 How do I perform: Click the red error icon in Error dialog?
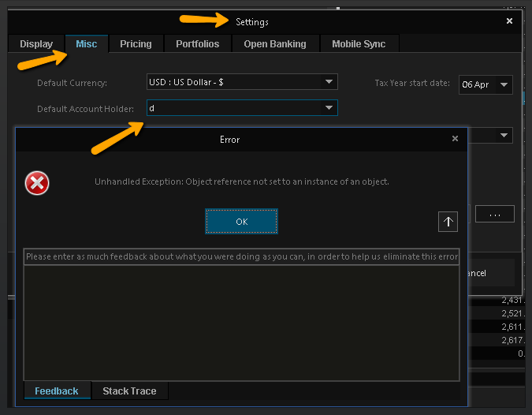[x=37, y=183]
